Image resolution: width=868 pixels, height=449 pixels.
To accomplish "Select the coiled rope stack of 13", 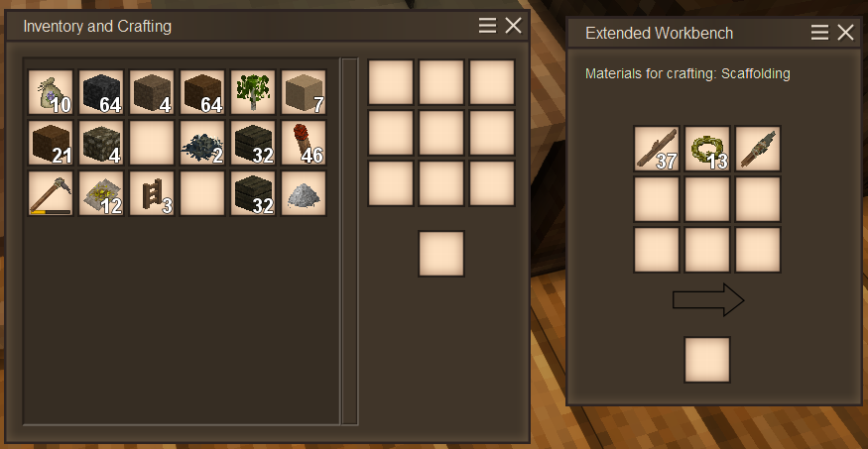I will click(x=707, y=149).
